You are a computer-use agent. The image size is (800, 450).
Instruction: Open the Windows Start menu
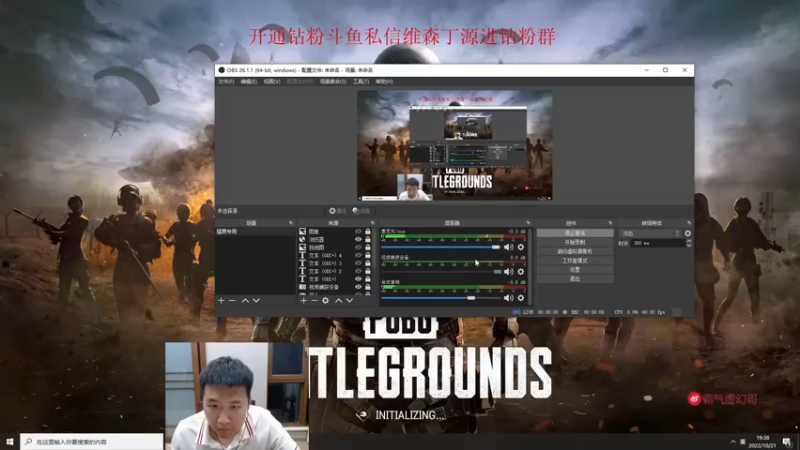click(10, 442)
